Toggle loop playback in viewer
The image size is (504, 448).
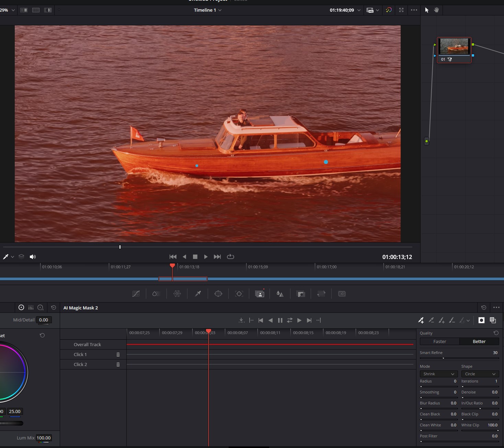click(x=230, y=257)
